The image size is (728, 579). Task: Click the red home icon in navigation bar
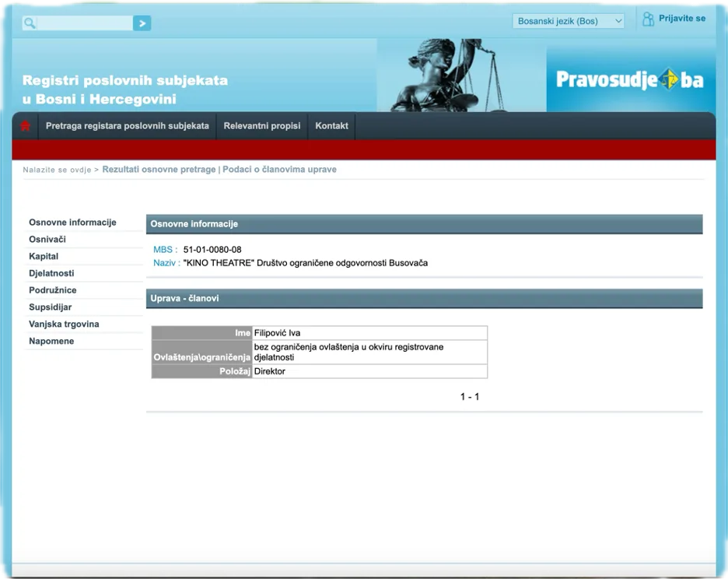coord(26,126)
